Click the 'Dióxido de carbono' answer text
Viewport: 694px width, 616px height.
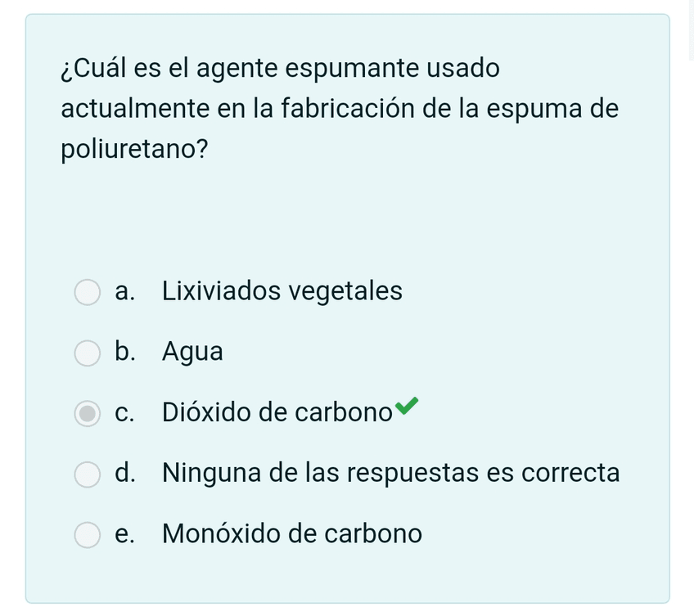pos(277,412)
